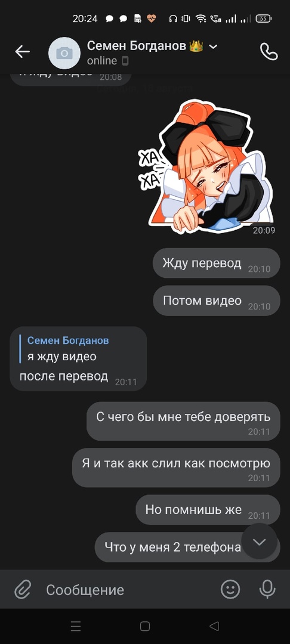Select message 'Я и так акк слил как посмотрю'
290x644 pixels.
(176, 467)
